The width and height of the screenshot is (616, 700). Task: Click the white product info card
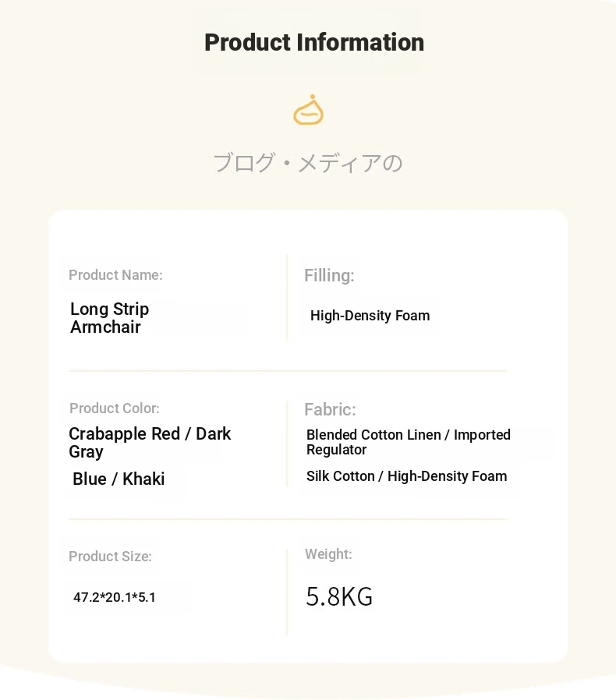coord(308,437)
